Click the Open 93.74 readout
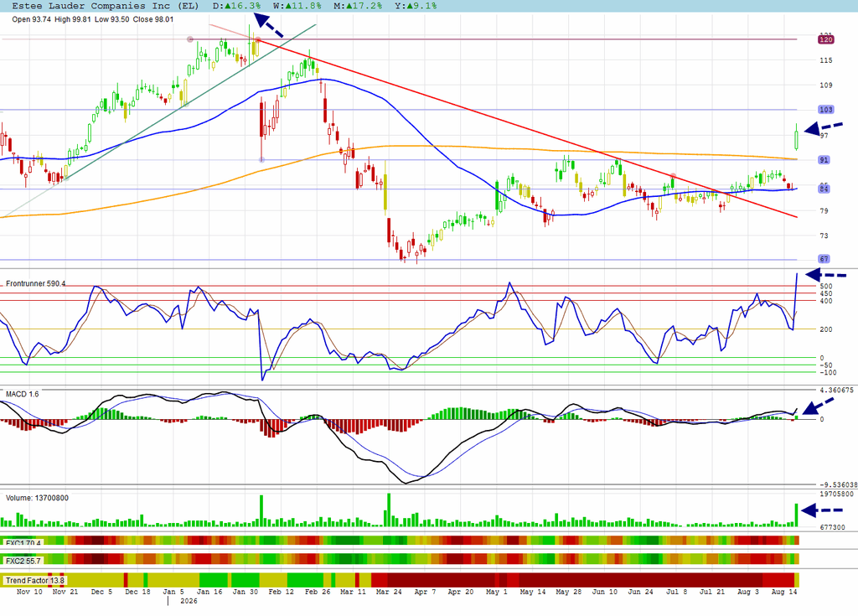 click(31, 19)
